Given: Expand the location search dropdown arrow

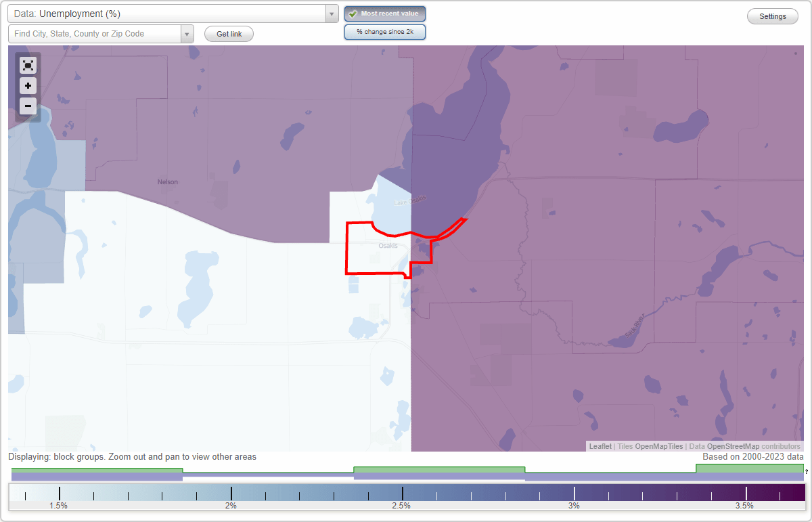Looking at the screenshot, I should pos(187,34).
